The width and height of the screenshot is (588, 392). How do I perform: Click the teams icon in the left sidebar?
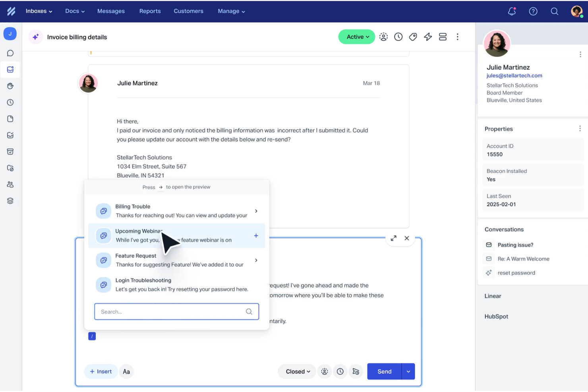tap(10, 184)
